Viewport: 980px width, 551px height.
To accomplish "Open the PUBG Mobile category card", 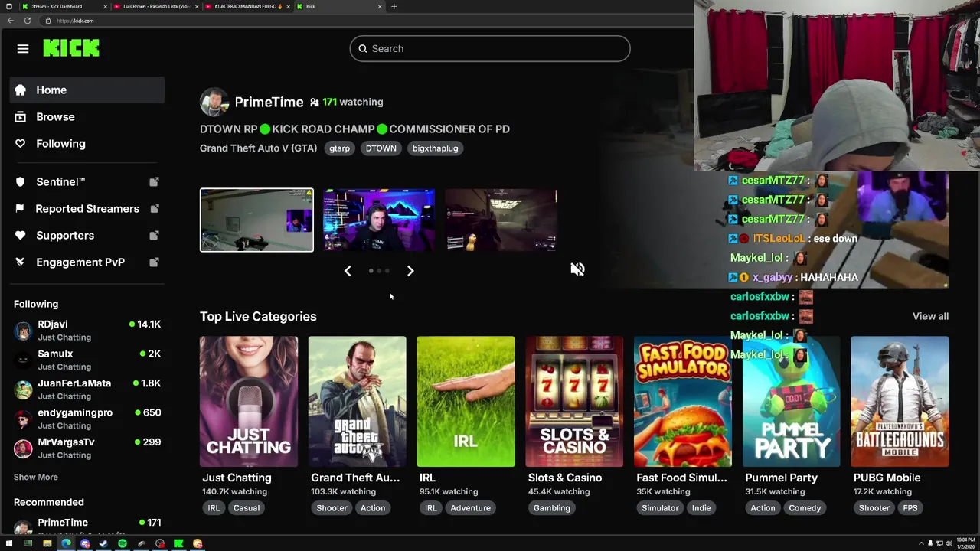I will pyautogui.click(x=900, y=401).
